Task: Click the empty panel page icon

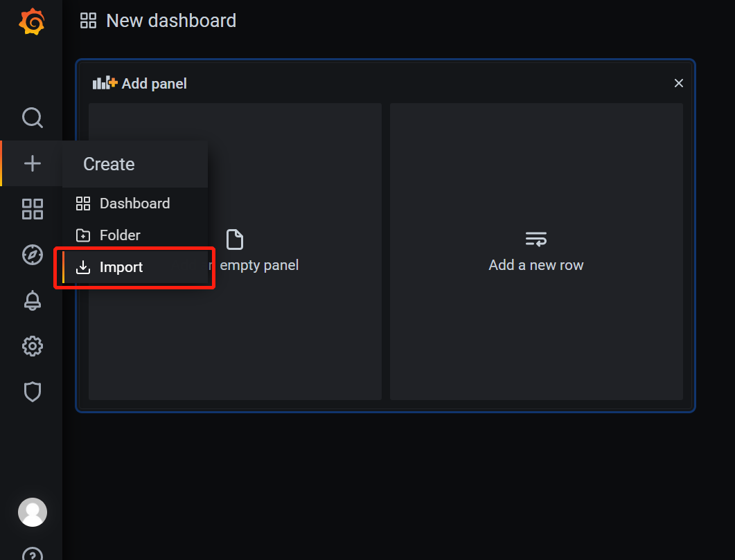Action: pos(235,240)
